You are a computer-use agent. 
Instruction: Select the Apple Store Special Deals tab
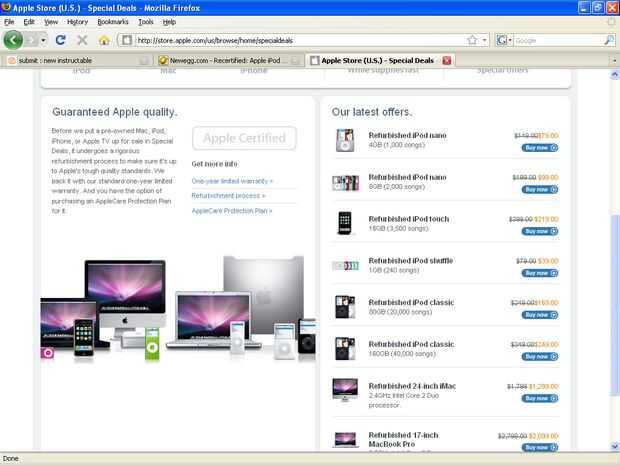click(378, 60)
